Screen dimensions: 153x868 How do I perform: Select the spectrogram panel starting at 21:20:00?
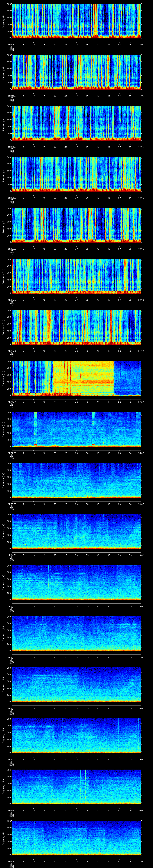click(76, 327)
